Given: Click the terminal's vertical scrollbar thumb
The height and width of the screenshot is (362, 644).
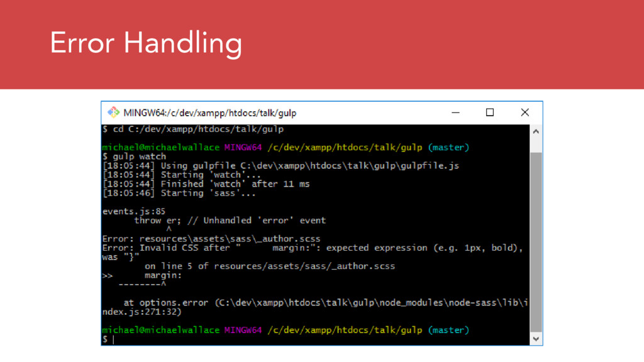Looking at the screenshot, I should [x=536, y=242].
